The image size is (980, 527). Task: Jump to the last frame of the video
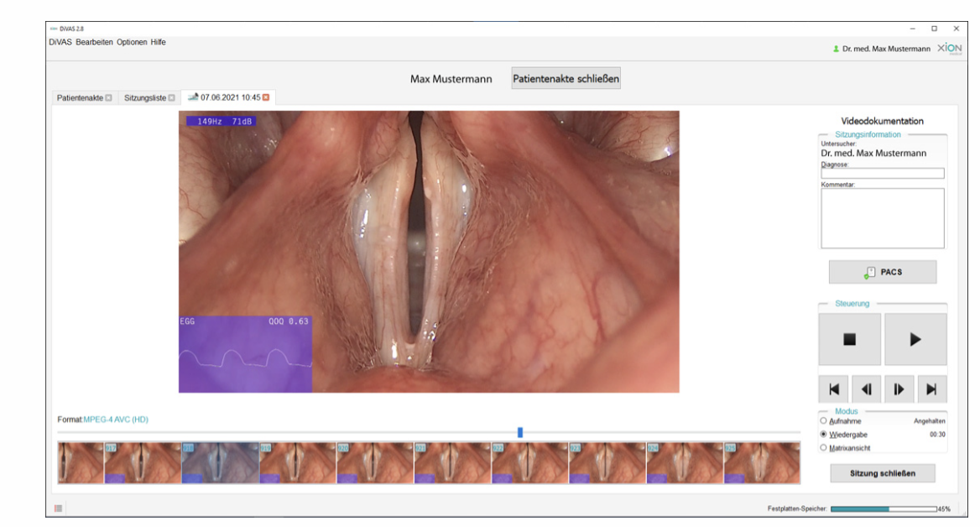pyautogui.click(x=931, y=389)
